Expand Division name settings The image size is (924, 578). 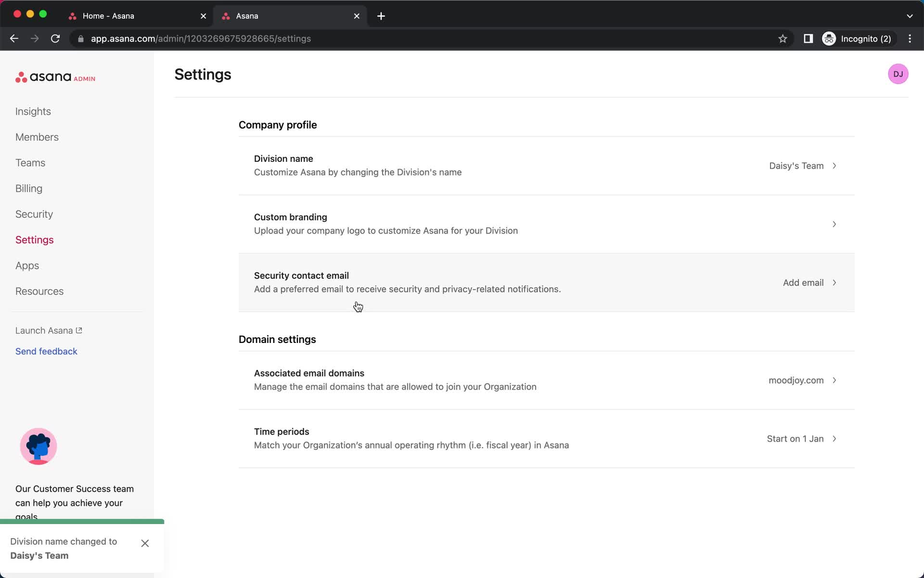pyautogui.click(x=835, y=165)
